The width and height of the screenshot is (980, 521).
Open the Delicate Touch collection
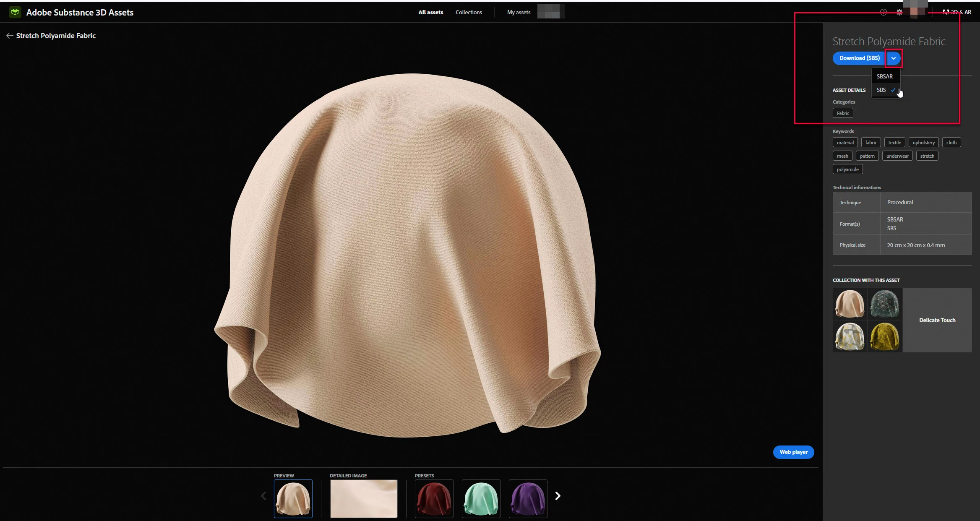coord(937,320)
